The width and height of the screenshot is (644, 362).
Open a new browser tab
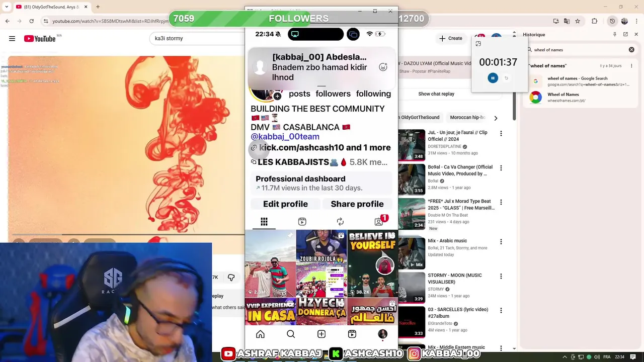[98, 7]
